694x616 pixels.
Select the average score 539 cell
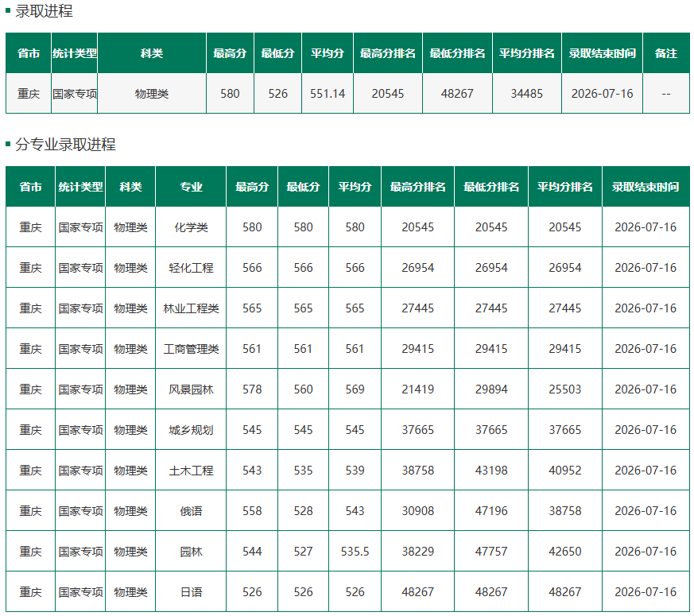click(355, 471)
